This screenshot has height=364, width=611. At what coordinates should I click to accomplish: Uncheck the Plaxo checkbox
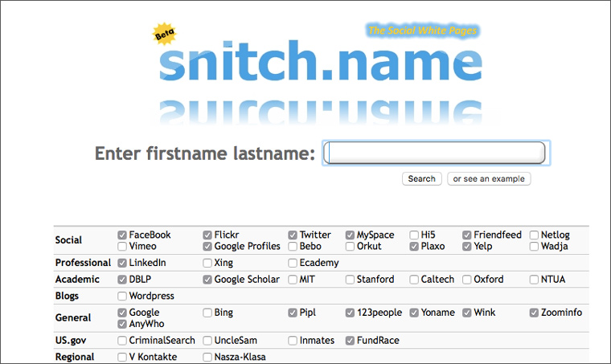click(414, 247)
